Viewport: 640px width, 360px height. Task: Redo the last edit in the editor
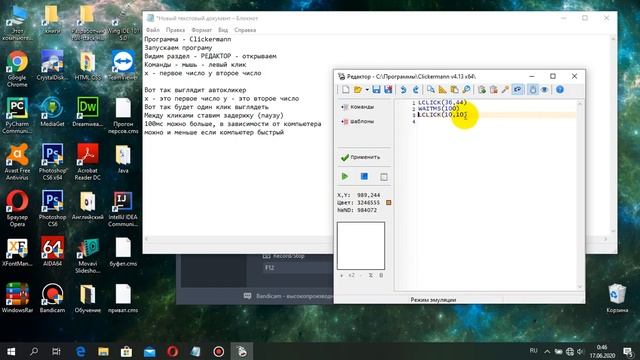pyautogui.click(x=416, y=89)
